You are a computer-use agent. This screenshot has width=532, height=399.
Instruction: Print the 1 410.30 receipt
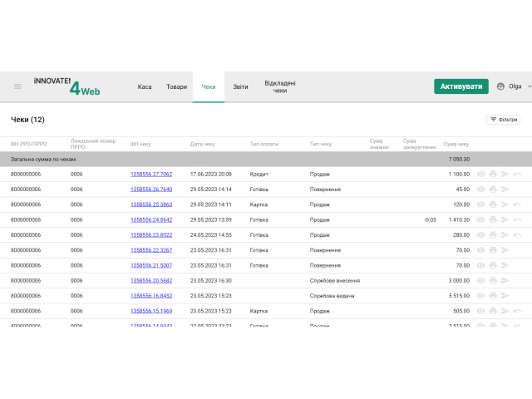493,219
